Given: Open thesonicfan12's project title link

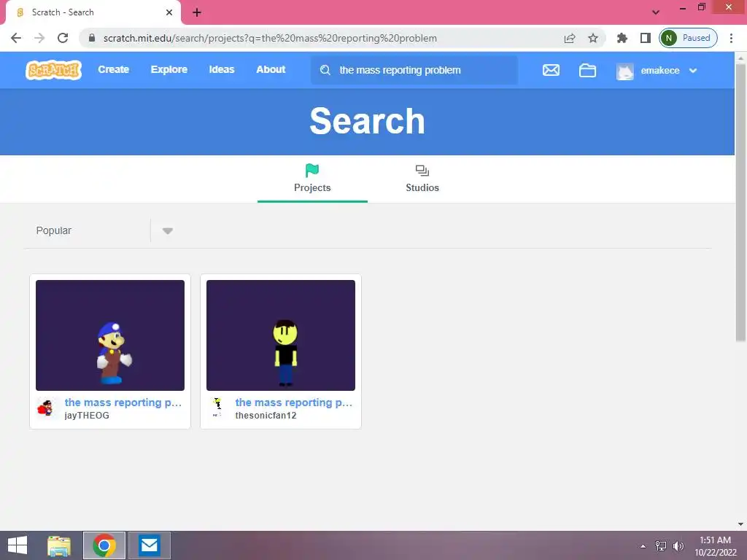Looking at the screenshot, I should tap(293, 402).
